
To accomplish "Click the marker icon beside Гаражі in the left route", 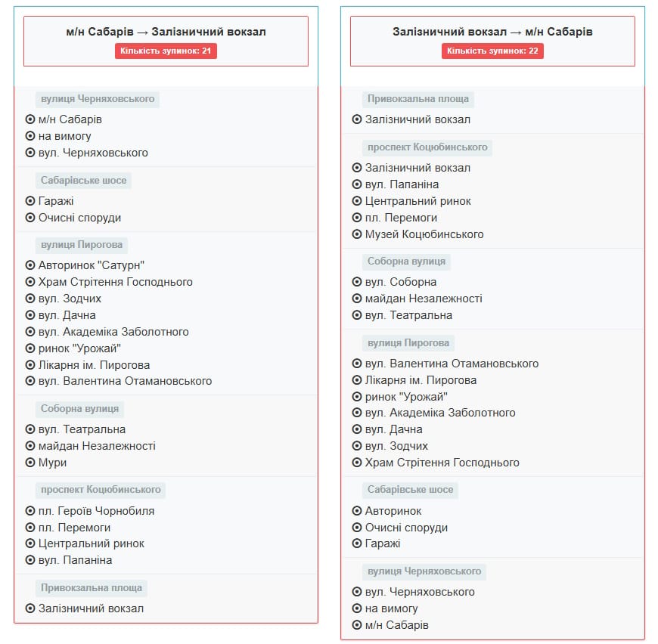I will (30, 201).
